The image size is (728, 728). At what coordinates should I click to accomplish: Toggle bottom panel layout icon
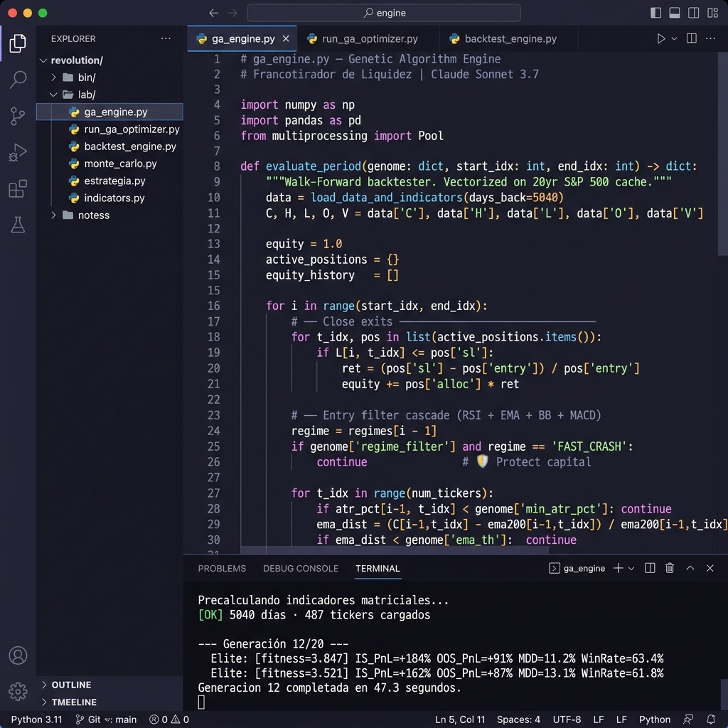click(675, 13)
